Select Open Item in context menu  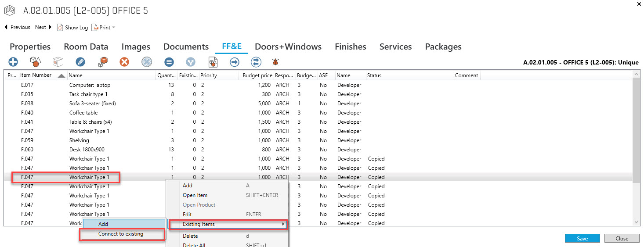click(x=195, y=195)
